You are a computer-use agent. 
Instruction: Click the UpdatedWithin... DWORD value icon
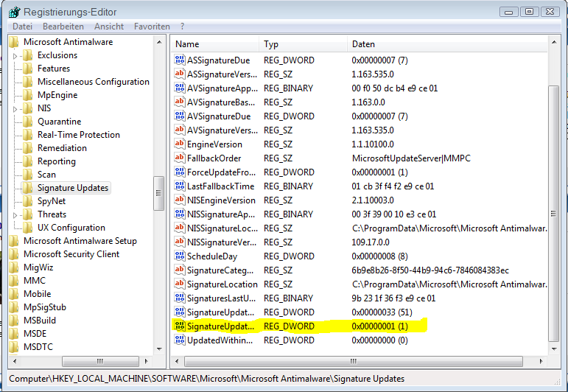point(179,340)
